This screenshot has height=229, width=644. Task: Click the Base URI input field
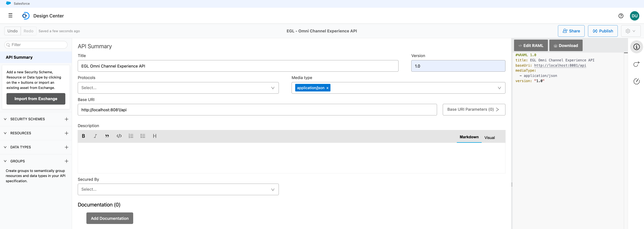257,110
